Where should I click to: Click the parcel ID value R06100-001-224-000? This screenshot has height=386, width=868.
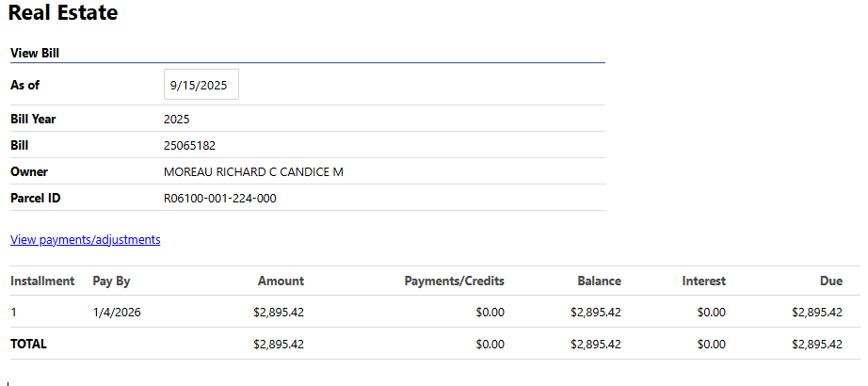(x=219, y=199)
